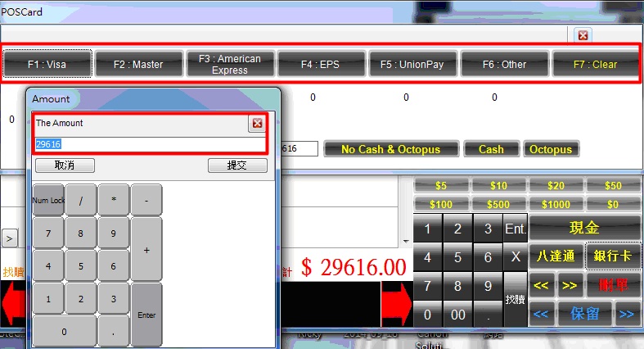
Task: Close the POSCard panel with red X
Action: (583, 35)
